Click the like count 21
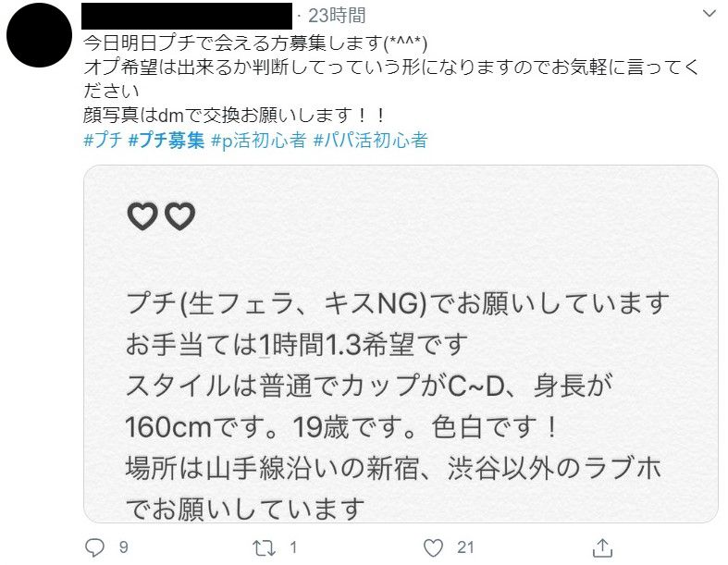The width and height of the screenshot is (728, 565). click(x=465, y=547)
